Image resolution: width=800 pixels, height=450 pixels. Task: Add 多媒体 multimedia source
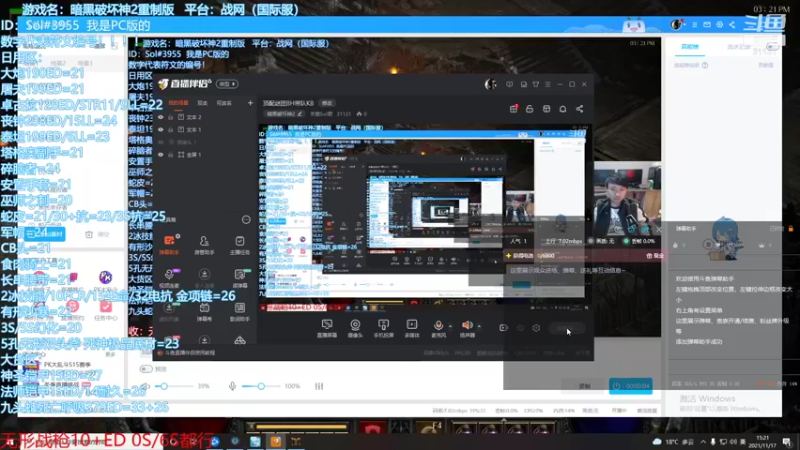[x=411, y=328]
